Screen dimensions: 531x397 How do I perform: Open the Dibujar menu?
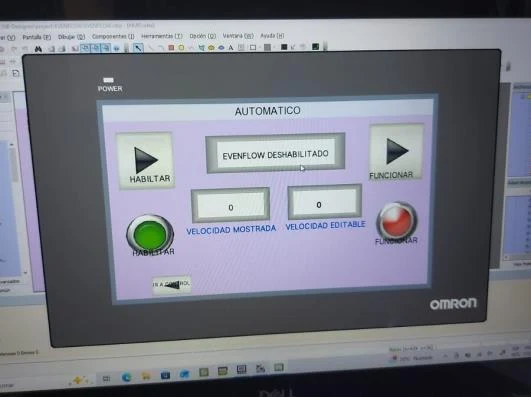click(71, 37)
